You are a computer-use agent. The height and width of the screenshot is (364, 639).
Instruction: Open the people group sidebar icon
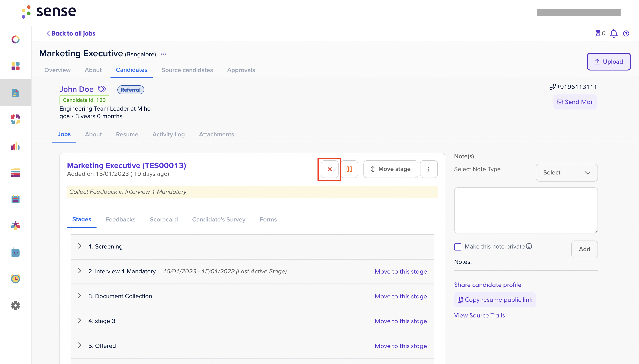click(16, 225)
